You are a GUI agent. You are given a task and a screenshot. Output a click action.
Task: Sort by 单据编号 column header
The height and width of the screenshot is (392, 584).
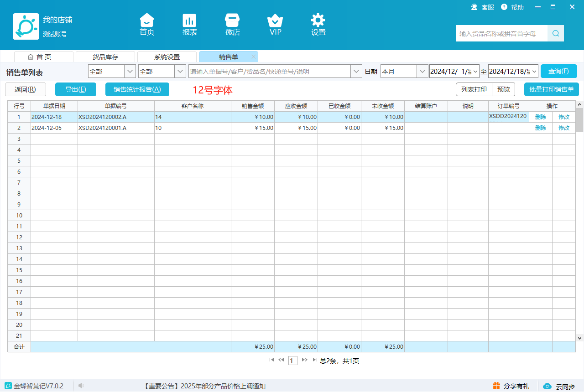(x=116, y=106)
